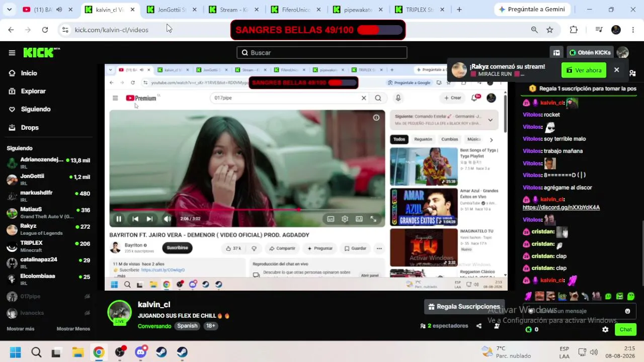
Task: Switch to the JonGottii browser tab
Action: pos(172,10)
